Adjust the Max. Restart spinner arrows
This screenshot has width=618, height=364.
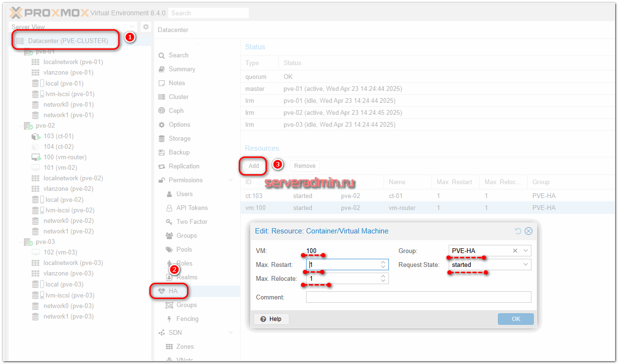(x=384, y=265)
